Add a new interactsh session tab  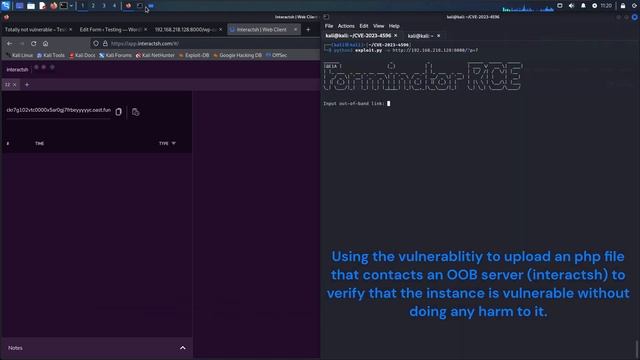coord(27,84)
